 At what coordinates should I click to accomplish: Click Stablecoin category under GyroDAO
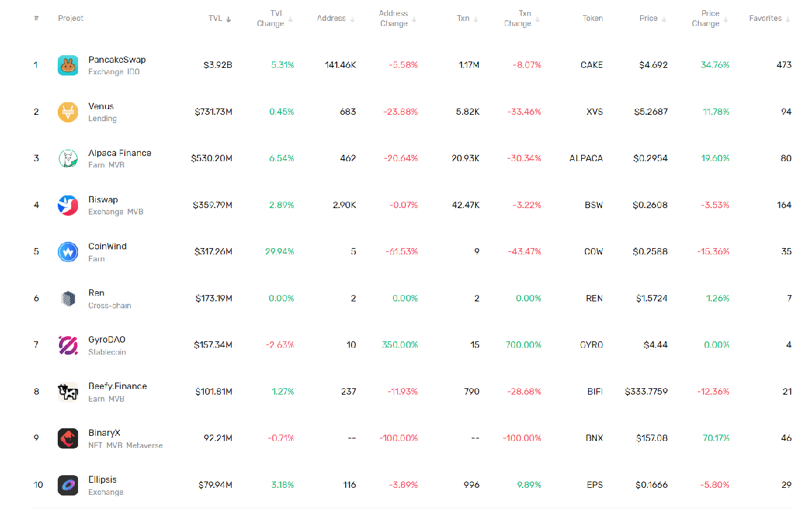click(107, 352)
